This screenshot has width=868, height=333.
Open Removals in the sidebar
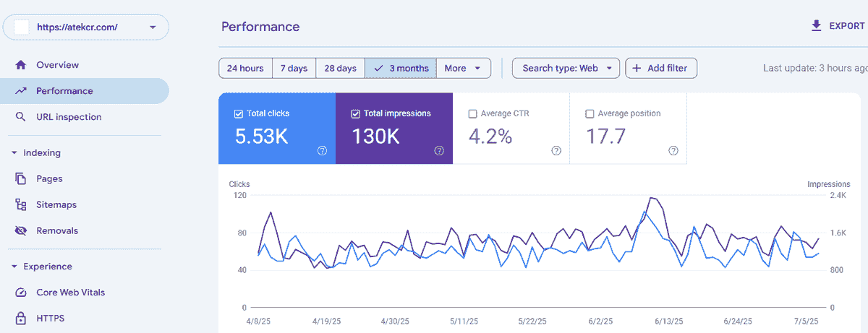coord(85,231)
